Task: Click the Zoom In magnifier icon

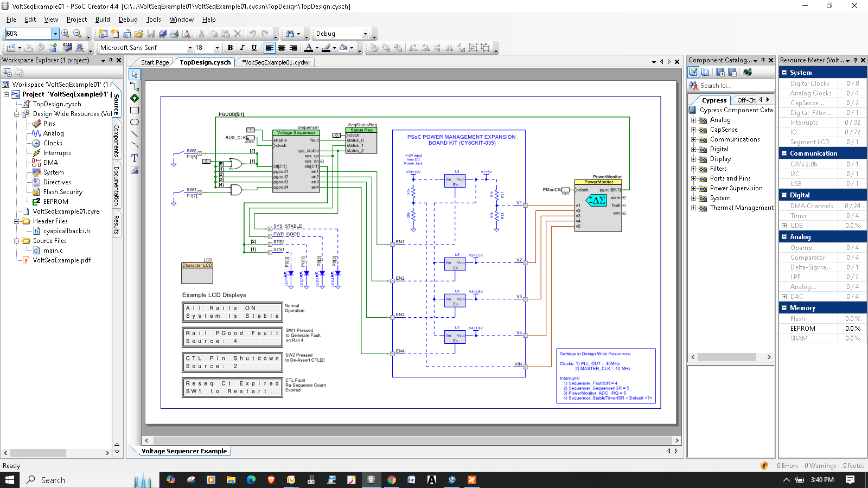Action: [x=66, y=34]
